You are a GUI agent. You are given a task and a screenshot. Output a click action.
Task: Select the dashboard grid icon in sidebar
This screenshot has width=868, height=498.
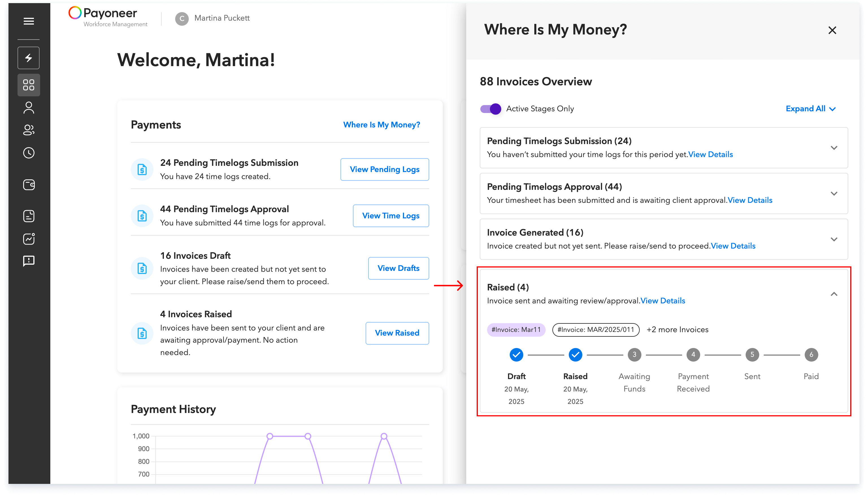coord(29,85)
